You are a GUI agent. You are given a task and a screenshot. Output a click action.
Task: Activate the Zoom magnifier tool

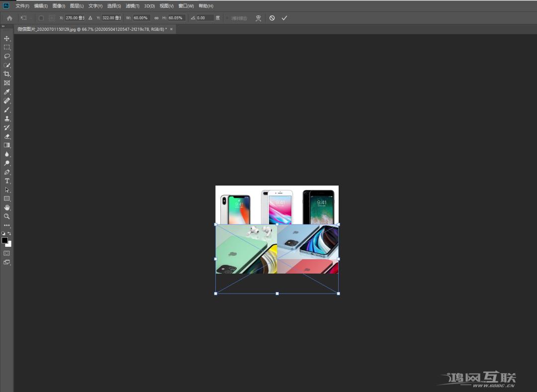[7, 216]
